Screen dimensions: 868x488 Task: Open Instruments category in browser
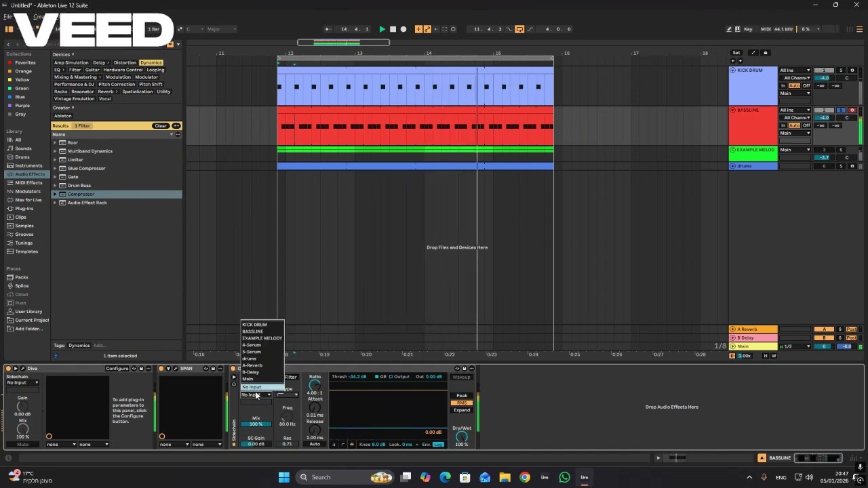(x=26, y=165)
